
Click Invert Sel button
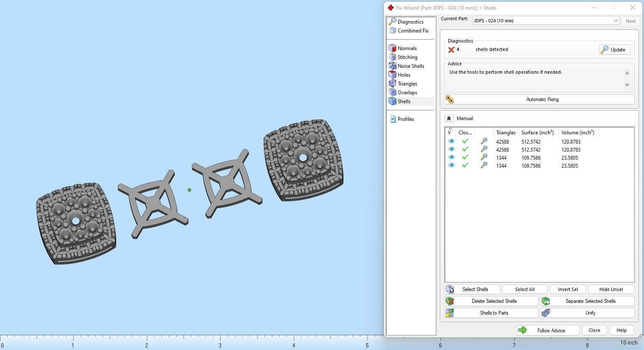pyautogui.click(x=568, y=289)
